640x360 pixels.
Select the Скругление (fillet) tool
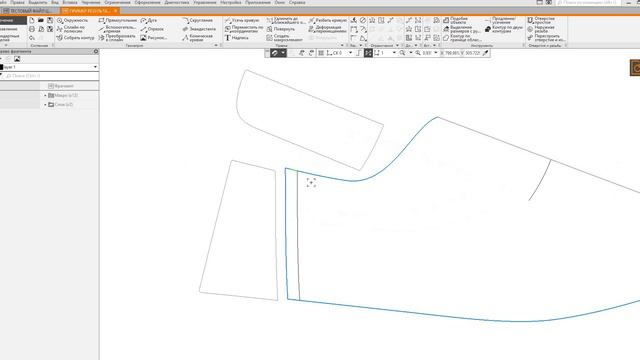[198, 20]
